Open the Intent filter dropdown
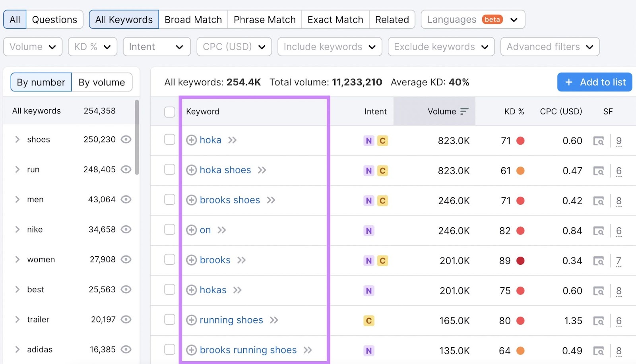This screenshot has width=636, height=364. coord(156,46)
